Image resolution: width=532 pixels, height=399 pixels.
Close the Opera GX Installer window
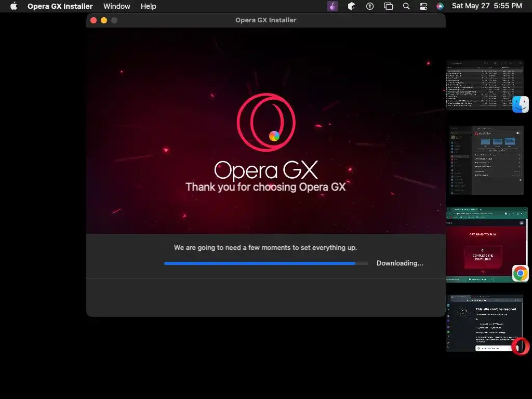(x=94, y=20)
